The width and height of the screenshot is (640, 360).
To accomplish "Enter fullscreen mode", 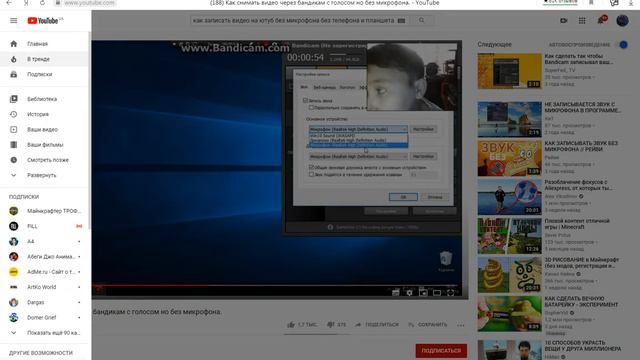I will pos(451,292).
